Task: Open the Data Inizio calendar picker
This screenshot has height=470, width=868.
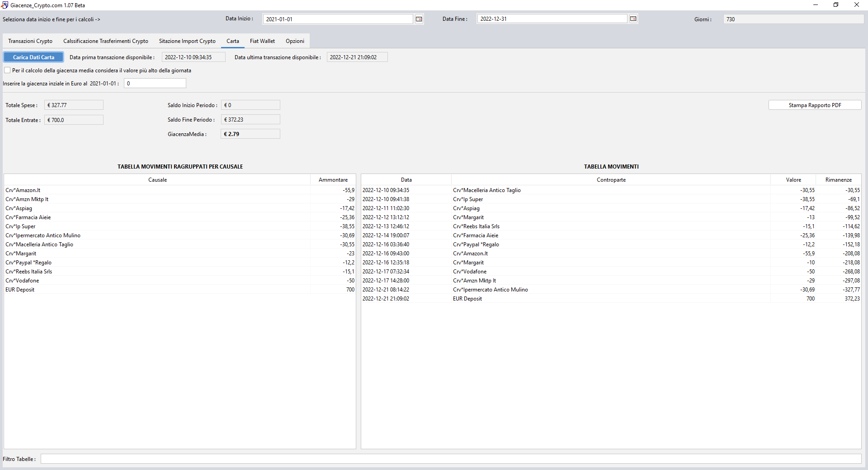Action: [x=419, y=19]
